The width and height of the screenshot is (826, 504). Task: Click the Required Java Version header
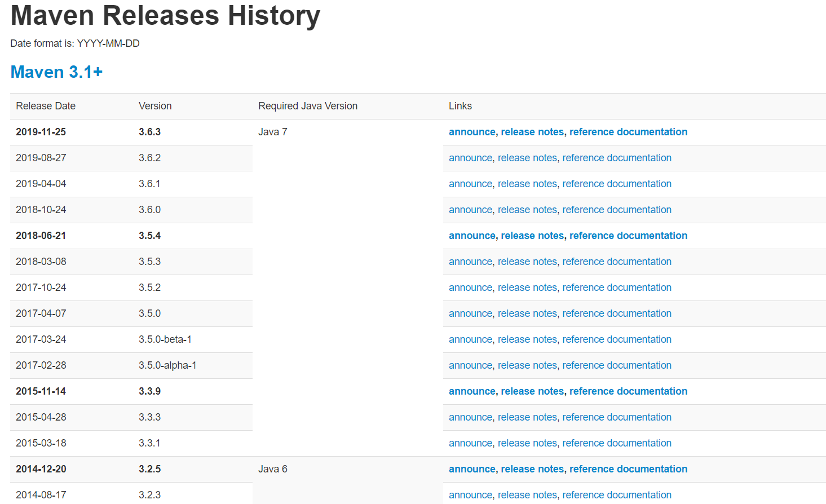[348, 106]
